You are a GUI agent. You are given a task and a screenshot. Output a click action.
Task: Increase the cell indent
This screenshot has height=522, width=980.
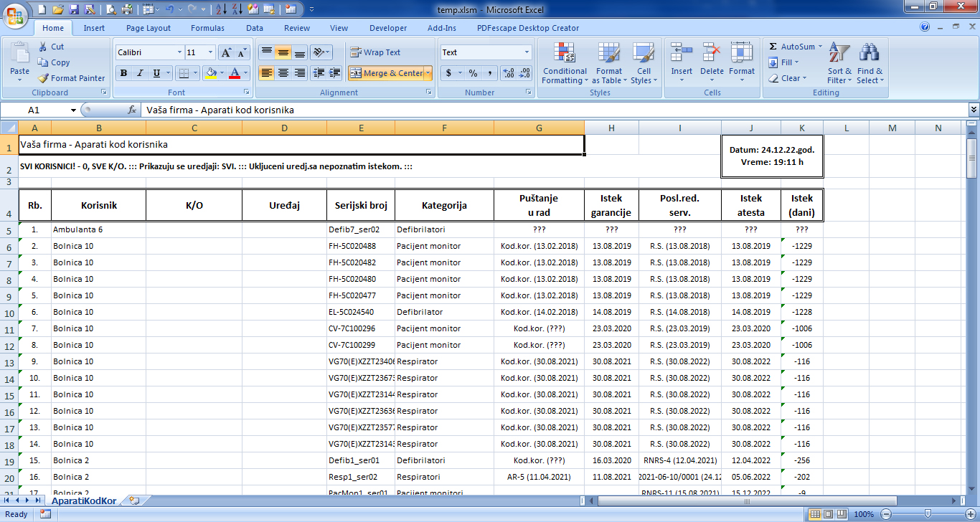[335, 73]
